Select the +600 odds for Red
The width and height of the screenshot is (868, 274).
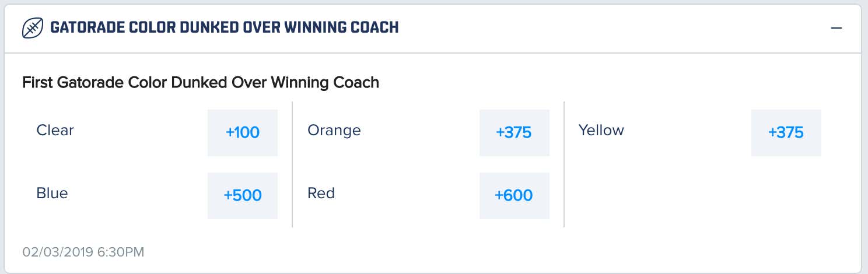[x=514, y=195]
